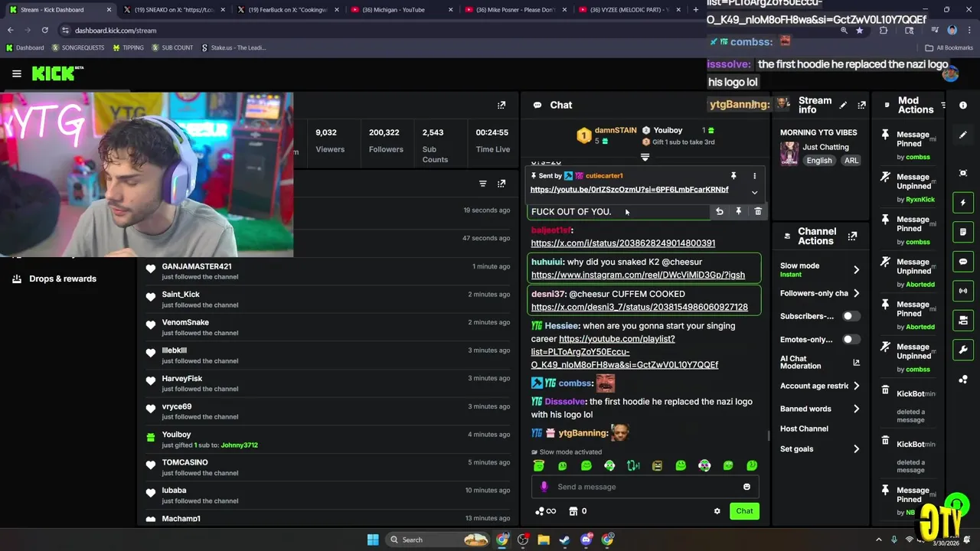Toggle Subscribers-only chat switch
Image resolution: width=980 pixels, height=551 pixels.
point(851,316)
